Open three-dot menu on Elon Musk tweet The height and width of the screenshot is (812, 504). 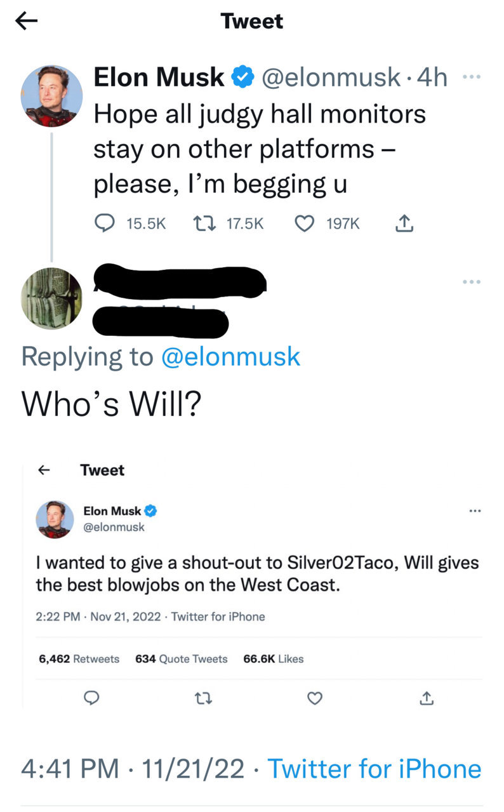coord(472,77)
